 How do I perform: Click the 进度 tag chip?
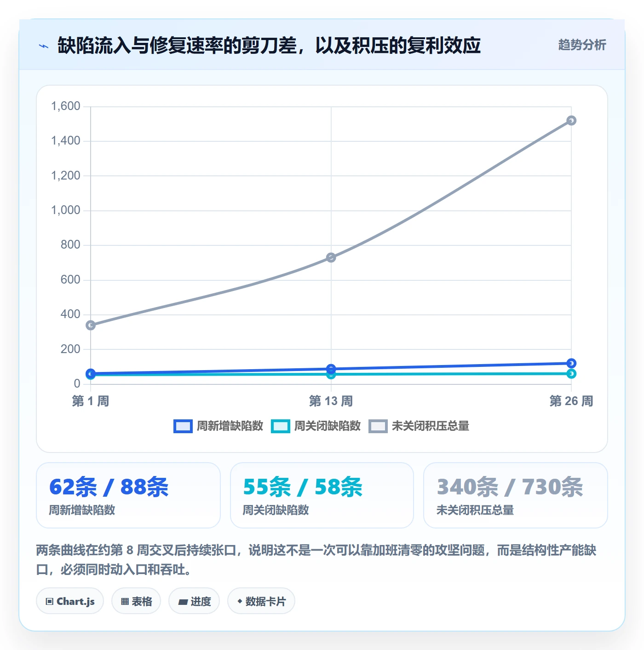coord(194,601)
